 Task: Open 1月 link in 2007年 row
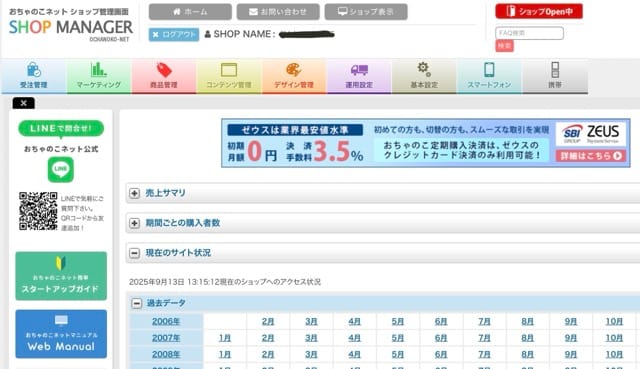[x=225, y=338]
